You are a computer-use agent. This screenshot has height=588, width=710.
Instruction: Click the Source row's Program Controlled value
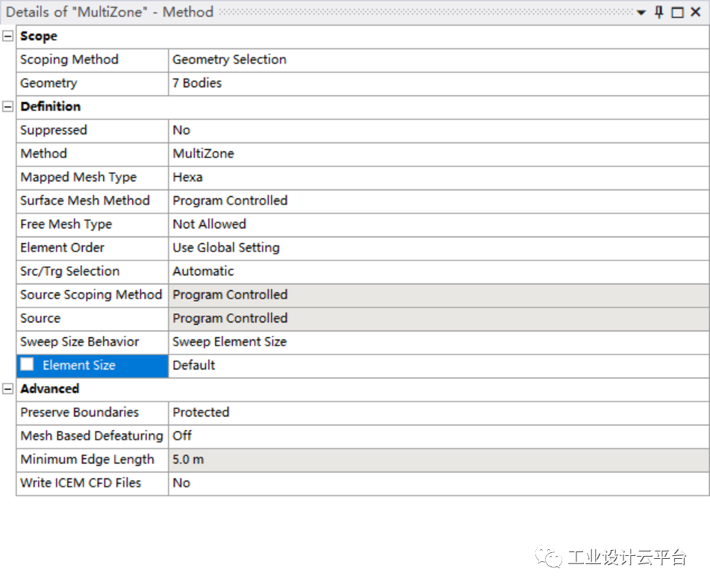coord(438,319)
